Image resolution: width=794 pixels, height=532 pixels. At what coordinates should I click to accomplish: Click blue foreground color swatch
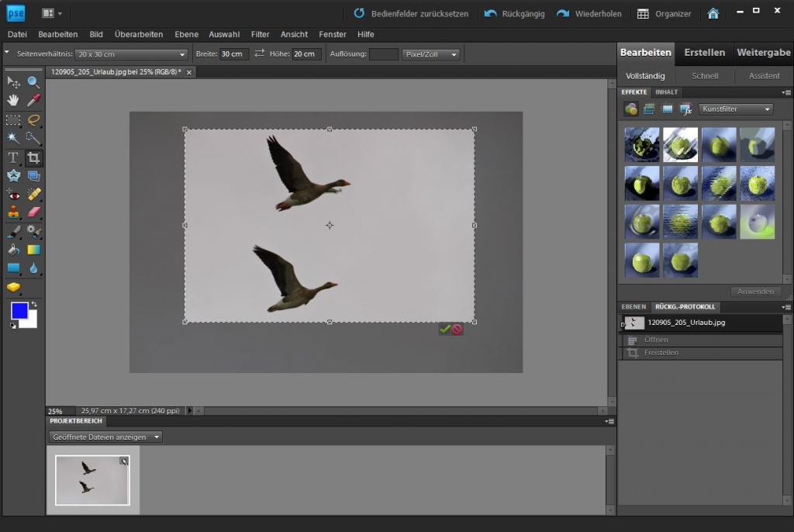coord(19,310)
